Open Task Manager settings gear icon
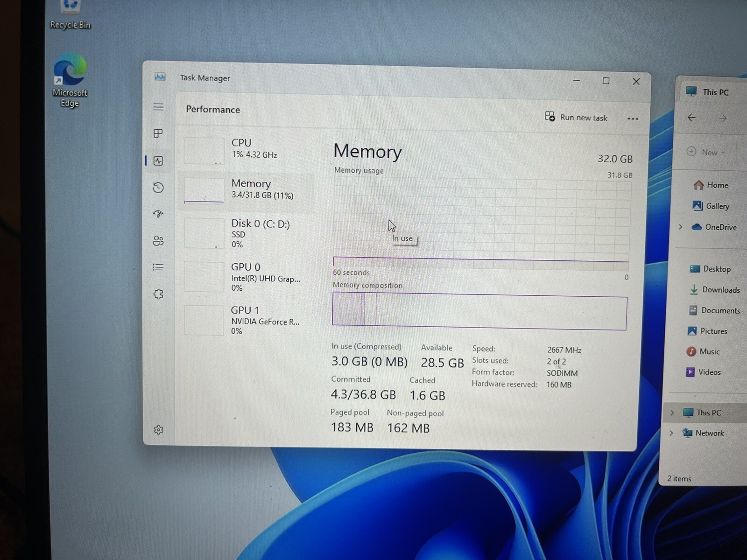The image size is (747, 560). 158,430
